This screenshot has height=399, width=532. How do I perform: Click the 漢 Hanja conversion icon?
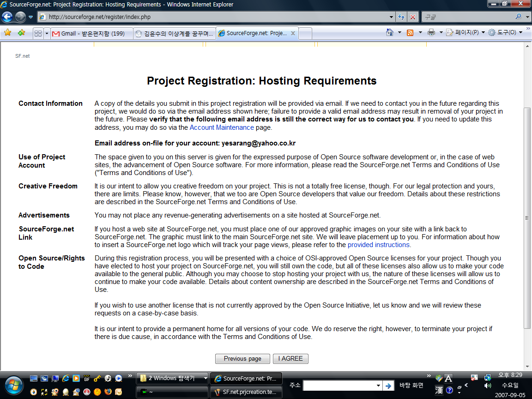click(439, 390)
